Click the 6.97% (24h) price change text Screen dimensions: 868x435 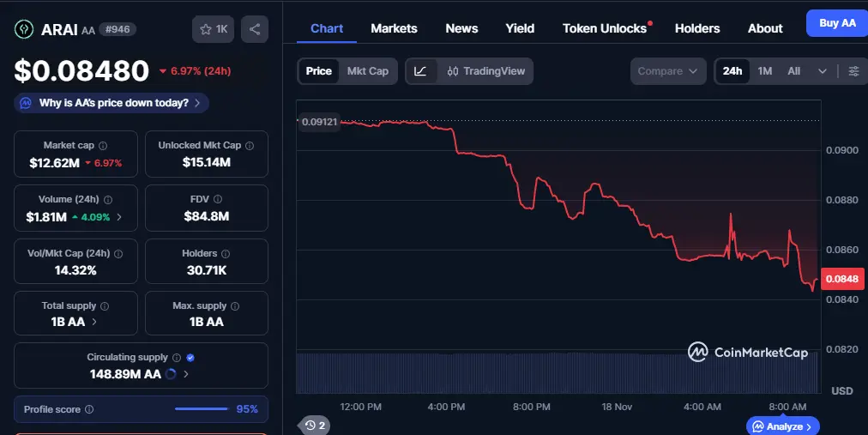[x=201, y=71]
